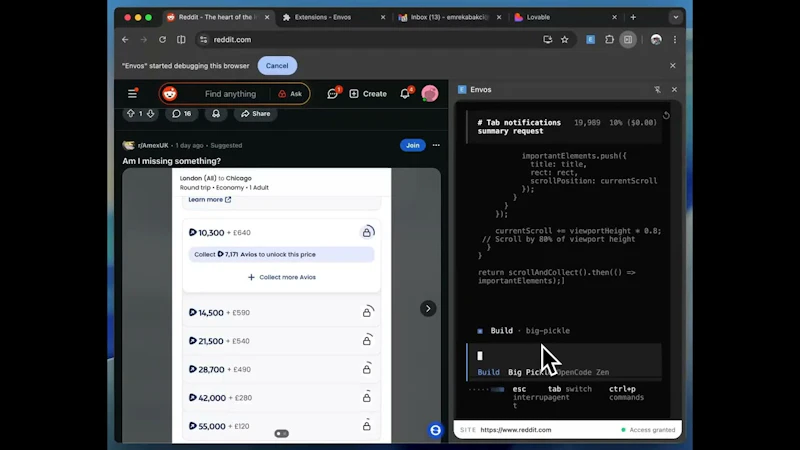Close the Envos side panel
The image size is (800, 450).
tap(674, 89)
